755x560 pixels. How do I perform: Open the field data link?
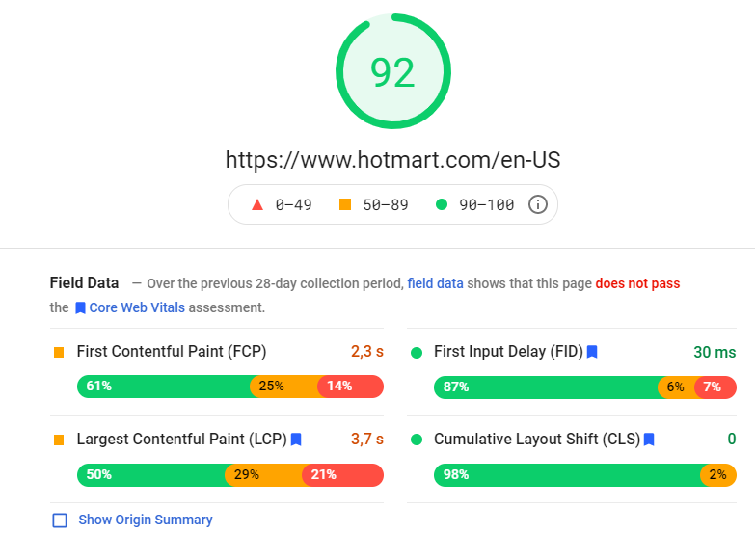point(435,283)
